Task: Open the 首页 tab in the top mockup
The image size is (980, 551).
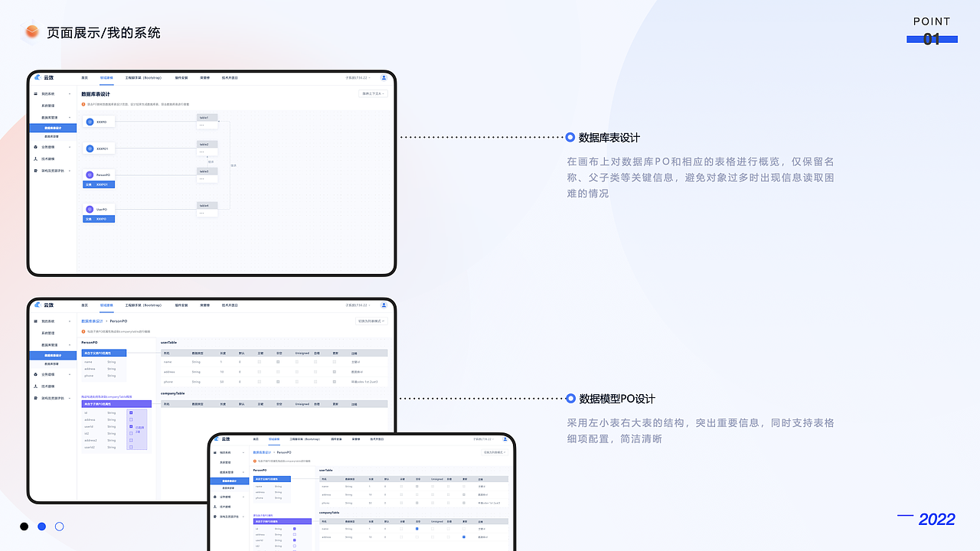Action: [85, 78]
